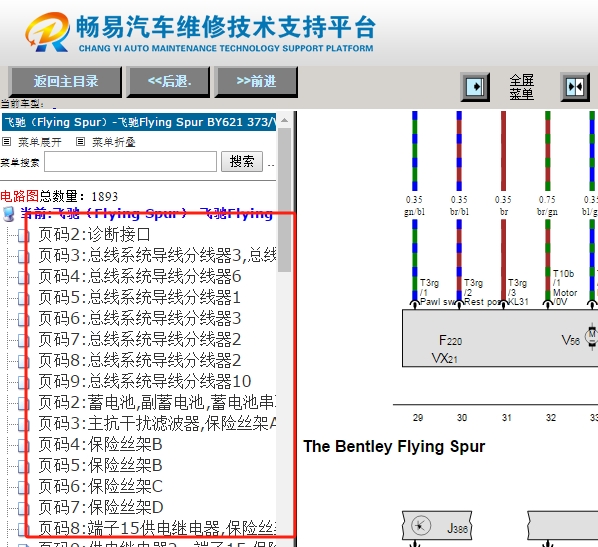Focus the 菜单搜索 input field
This screenshot has width=598, height=547.
coord(130,162)
